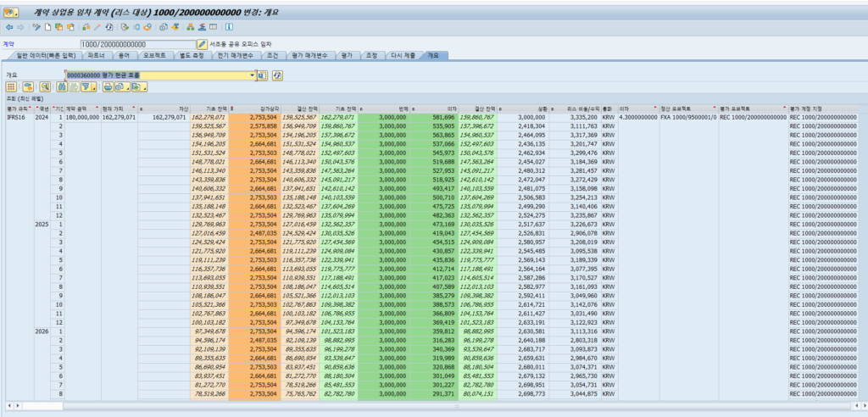Click the layout/views icon before export
868x417 pixels.
click(120, 87)
